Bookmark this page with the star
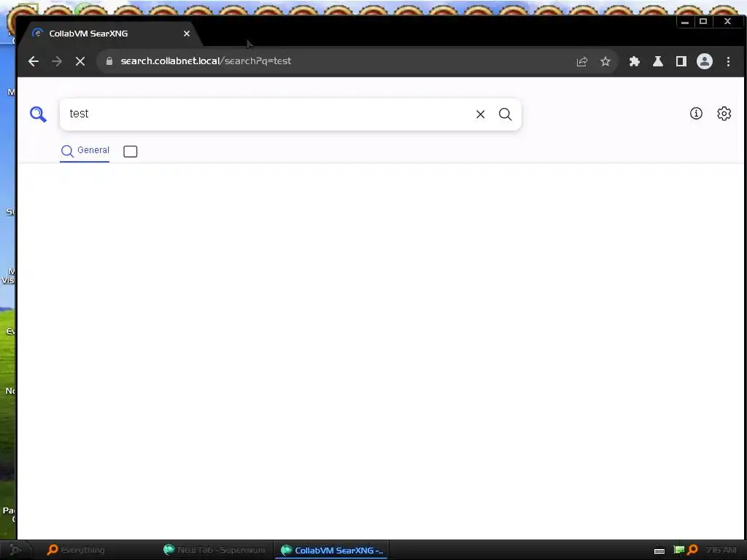 tap(605, 61)
